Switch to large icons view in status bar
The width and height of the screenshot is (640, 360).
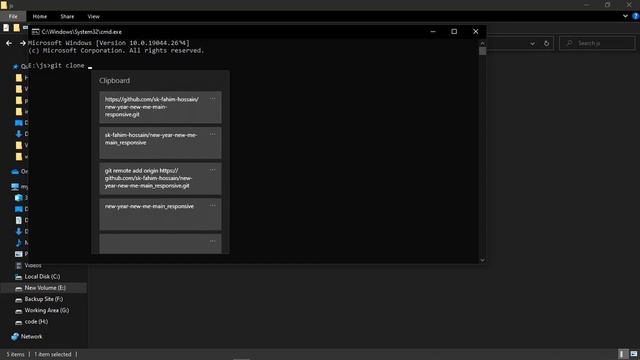pyautogui.click(x=633, y=354)
